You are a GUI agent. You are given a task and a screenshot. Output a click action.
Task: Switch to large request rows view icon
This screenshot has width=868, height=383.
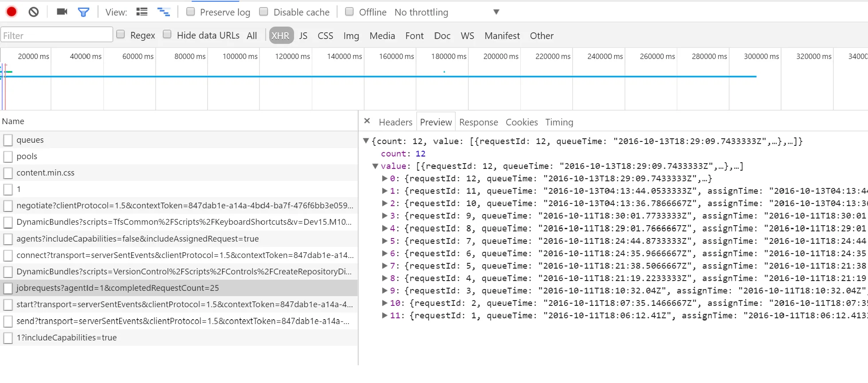142,12
